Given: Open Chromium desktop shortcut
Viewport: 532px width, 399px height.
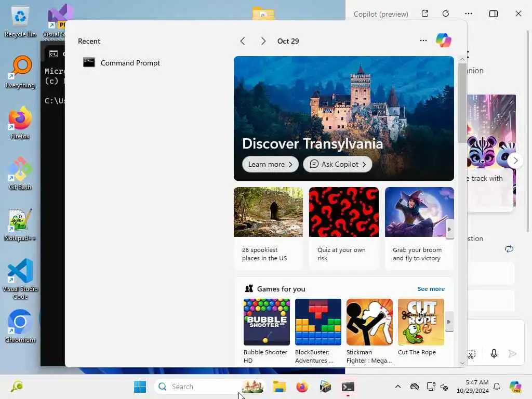Looking at the screenshot, I should pos(20,326).
